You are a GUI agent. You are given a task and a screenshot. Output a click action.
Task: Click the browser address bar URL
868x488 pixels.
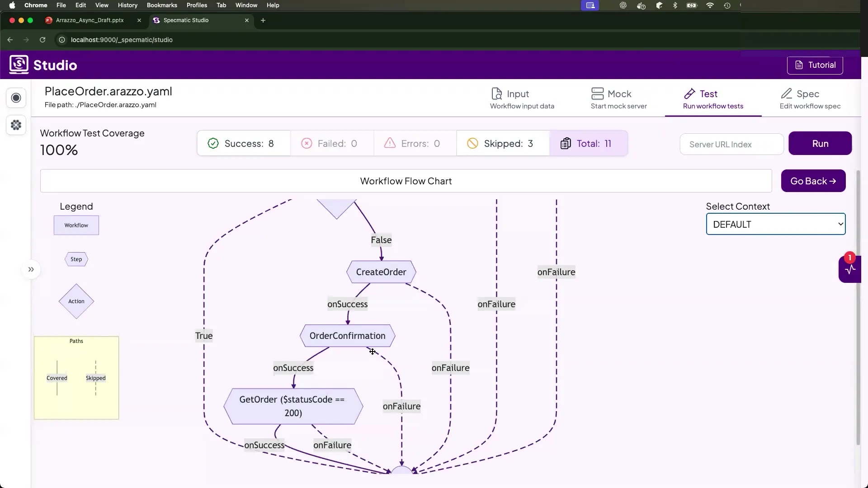point(122,40)
